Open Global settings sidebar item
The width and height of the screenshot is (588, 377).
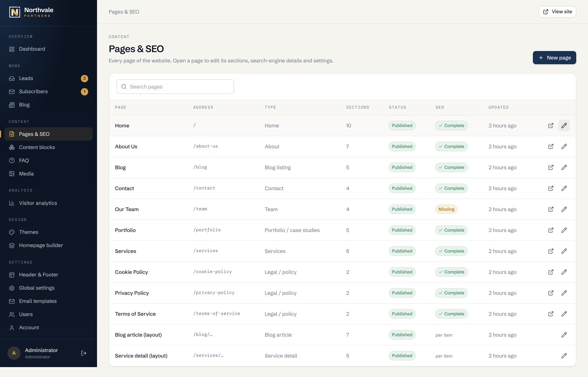coord(49,288)
